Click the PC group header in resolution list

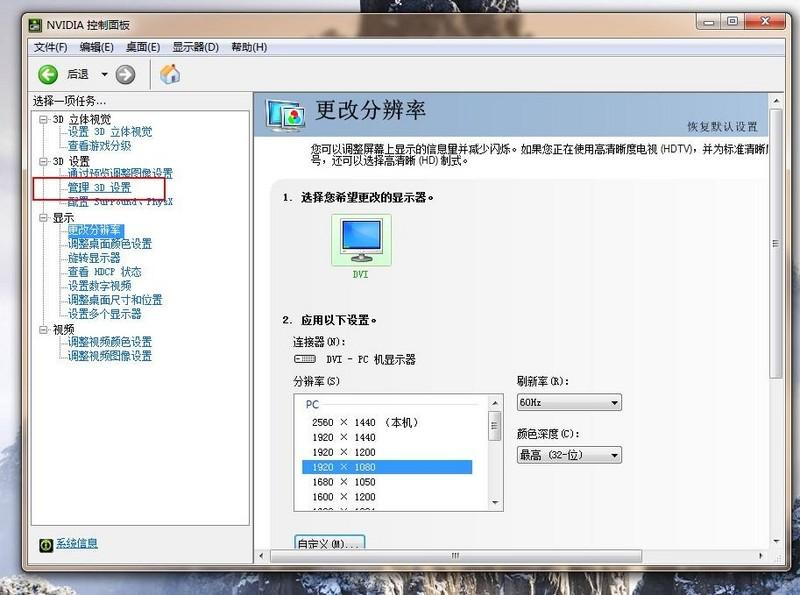point(312,405)
